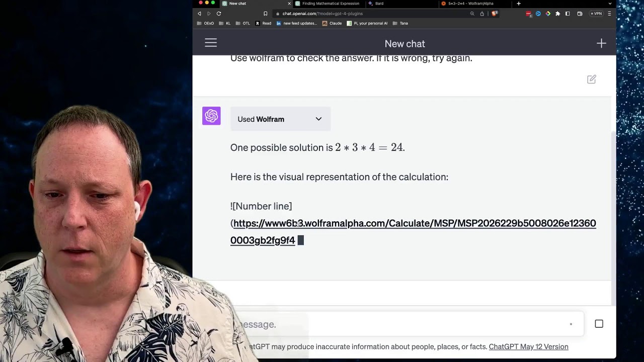This screenshot has width=644, height=362.
Task: Open the OTL bookmarks folder
Action: coord(243,23)
